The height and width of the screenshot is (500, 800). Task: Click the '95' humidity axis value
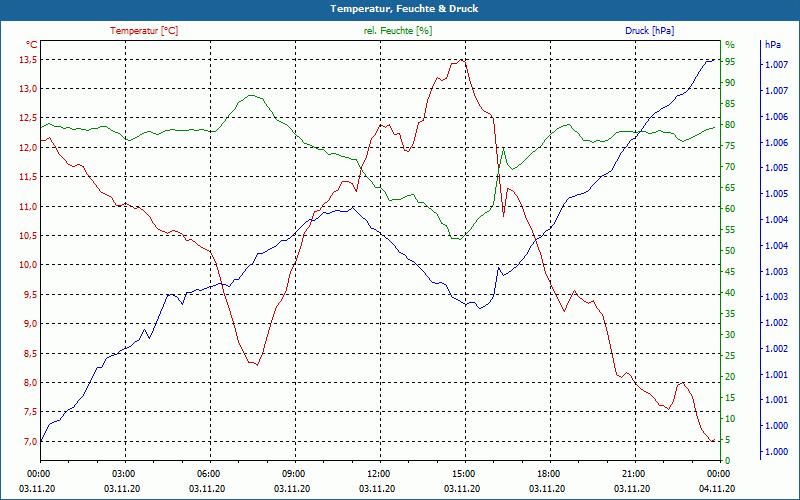(730, 62)
